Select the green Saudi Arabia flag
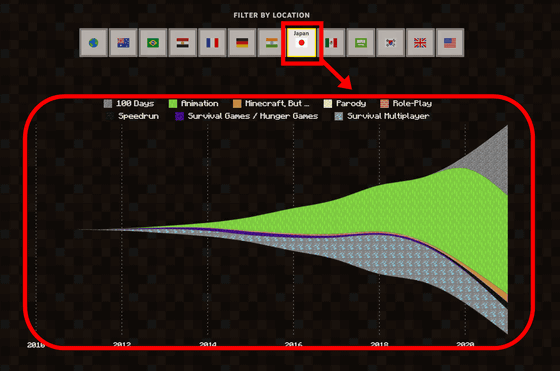Viewport: 560px width, 371px height. point(361,43)
